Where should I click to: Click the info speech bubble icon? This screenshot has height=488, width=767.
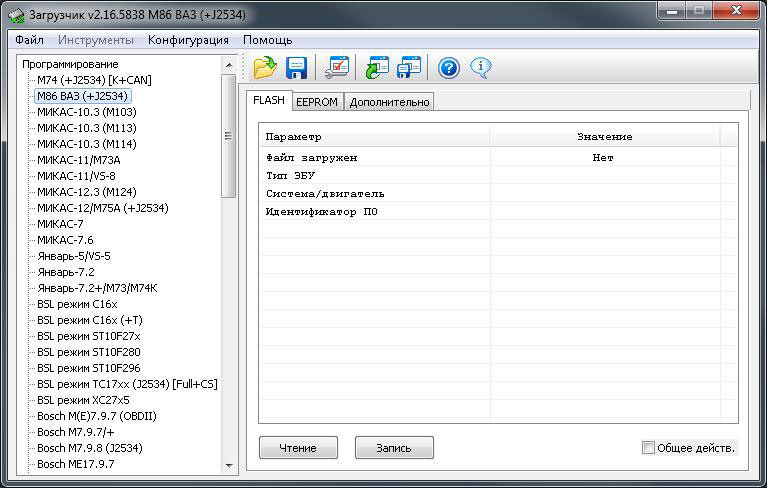[481, 67]
